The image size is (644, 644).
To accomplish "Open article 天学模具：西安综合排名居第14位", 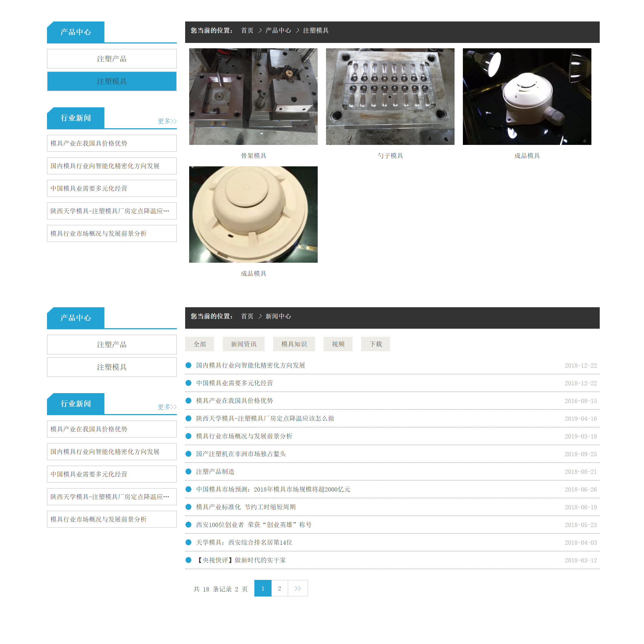I will [244, 542].
